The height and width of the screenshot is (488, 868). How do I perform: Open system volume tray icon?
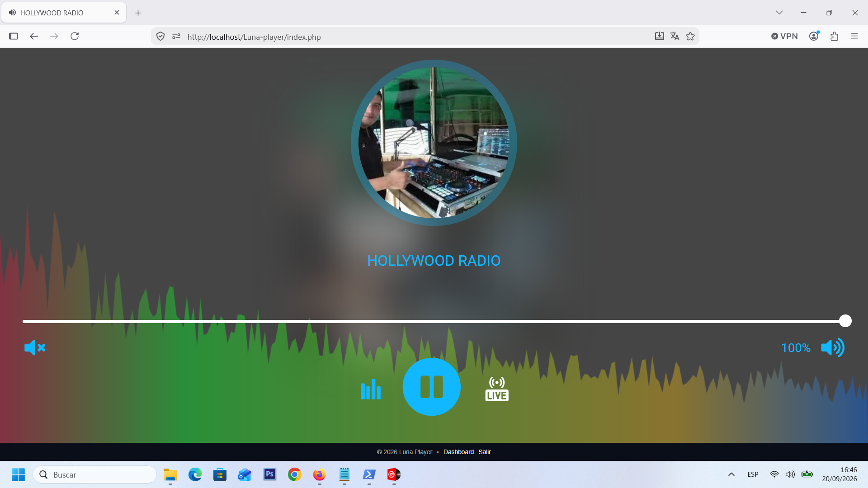point(790,474)
